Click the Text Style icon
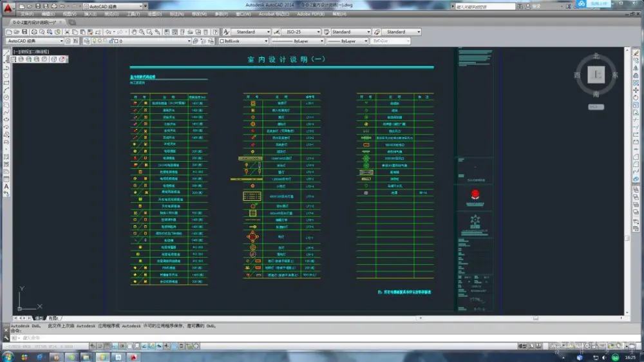This screenshot has width=644, height=362. [226, 32]
